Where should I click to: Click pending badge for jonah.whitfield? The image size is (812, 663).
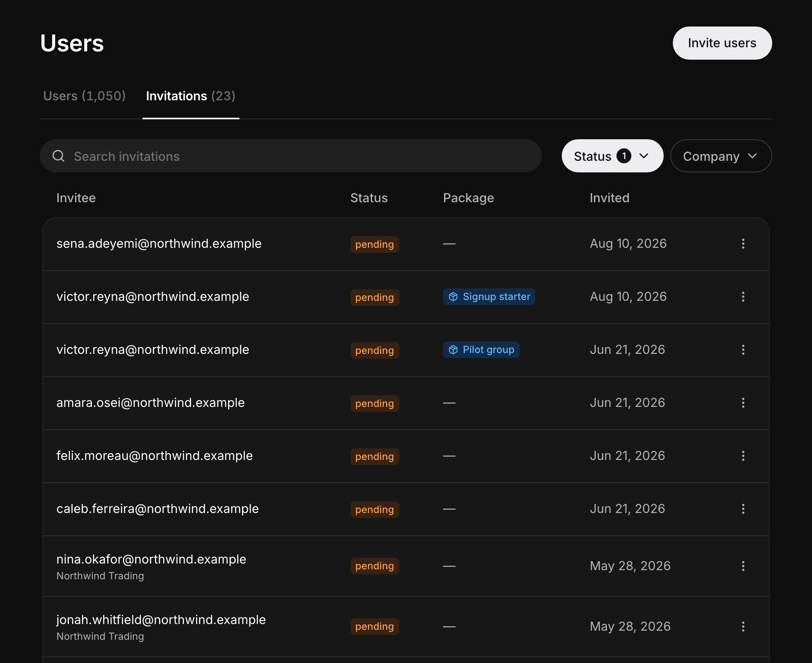point(375,627)
